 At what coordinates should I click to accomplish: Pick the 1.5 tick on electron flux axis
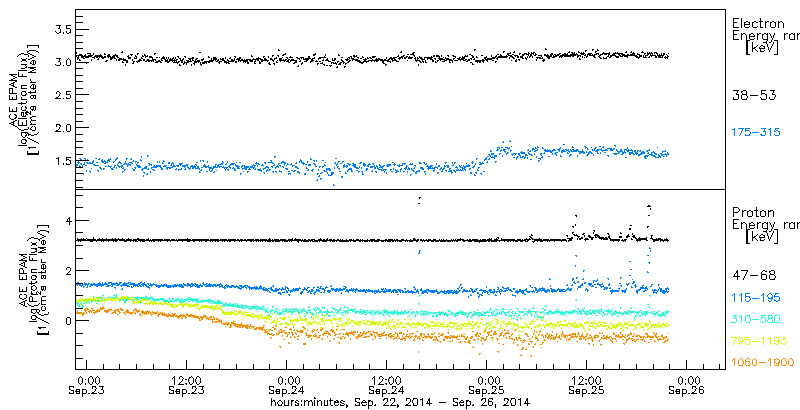click(x=63, y=161)
